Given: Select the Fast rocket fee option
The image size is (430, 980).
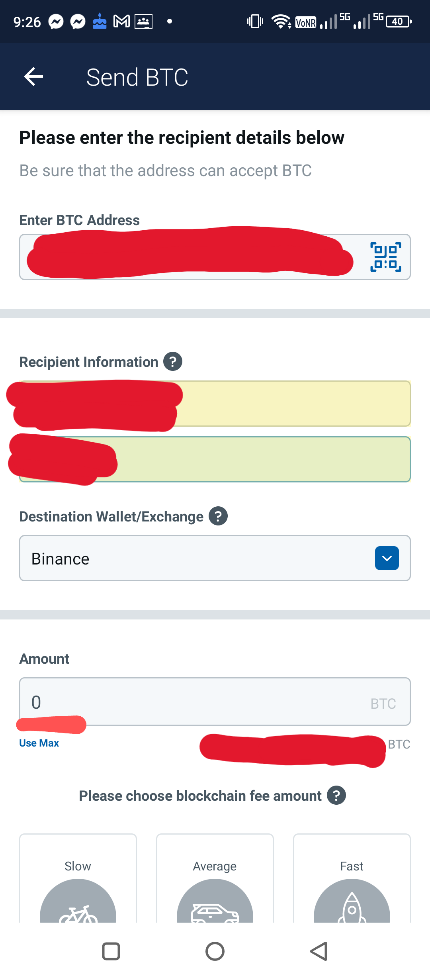Looking at the screenshot, I should [352, 878].
